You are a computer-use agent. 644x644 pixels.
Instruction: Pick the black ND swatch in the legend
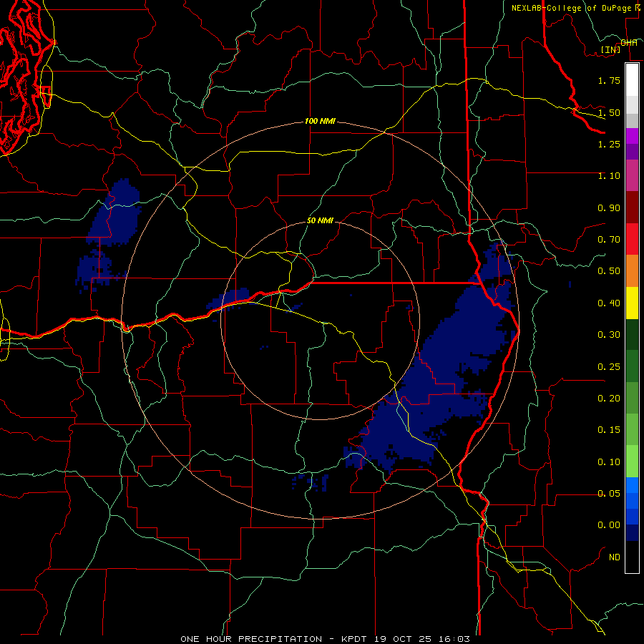point(632,557)
